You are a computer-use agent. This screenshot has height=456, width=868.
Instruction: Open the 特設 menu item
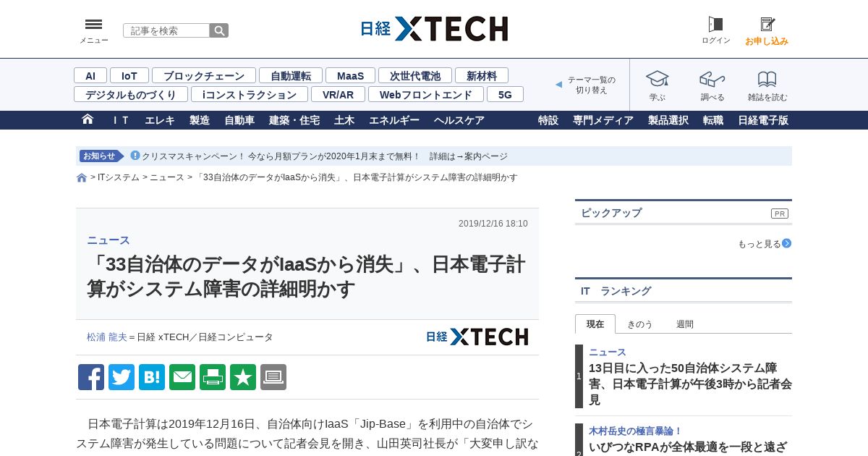pyautogui.click(x=548, y=120)
